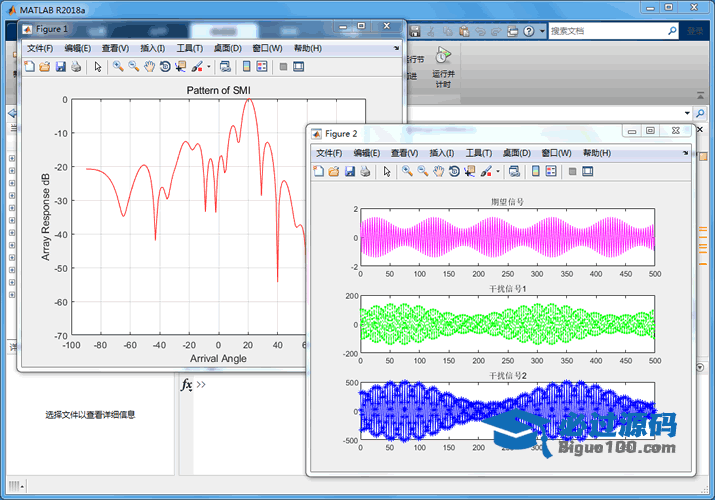Click Save icon in Figure 2 toolbar
This screenshot has height=500, width=715.
click(350, 171)
